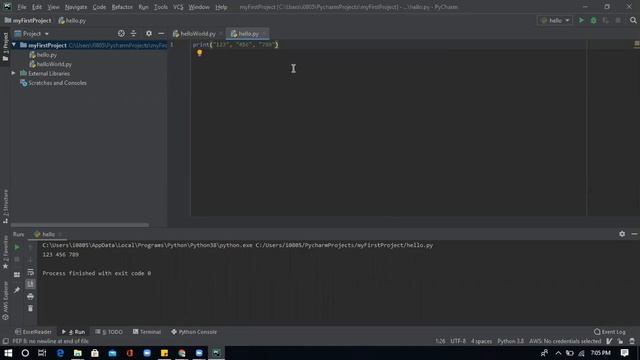Click the green Run button in top toolbar
This screenshot has height=360, width=640.
(x=581, y=20)
